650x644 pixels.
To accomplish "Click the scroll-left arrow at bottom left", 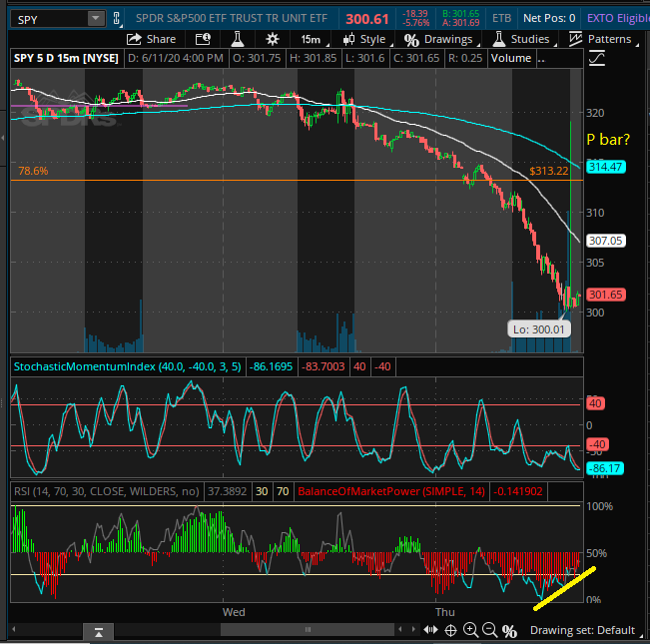I will coord(14,629).
